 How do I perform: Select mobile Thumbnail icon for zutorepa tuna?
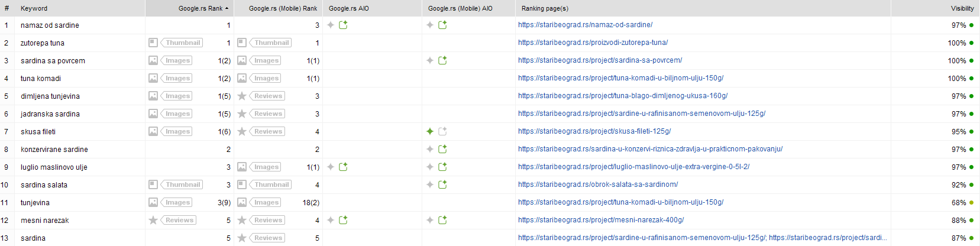[x=242, y=43]
